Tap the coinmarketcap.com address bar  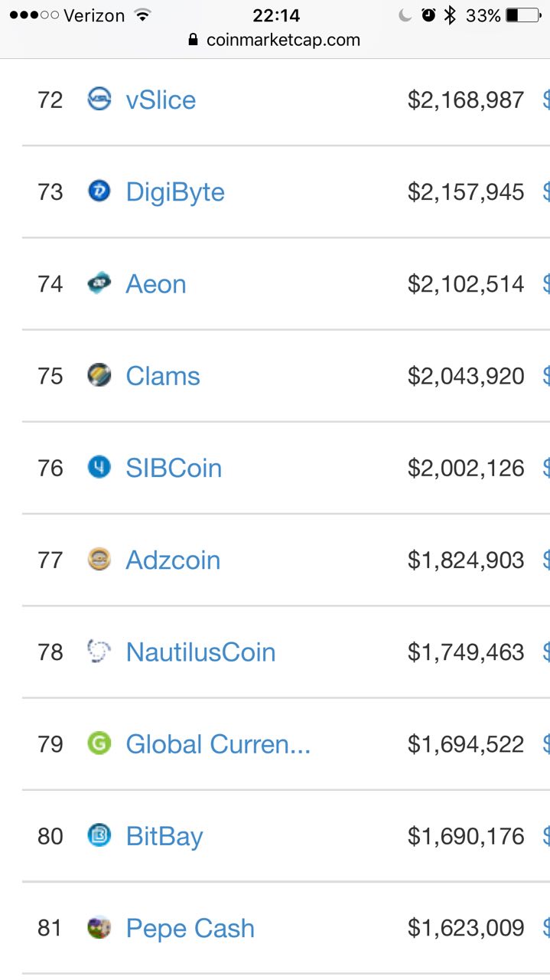pyautogui.click(x=274, y=40)
